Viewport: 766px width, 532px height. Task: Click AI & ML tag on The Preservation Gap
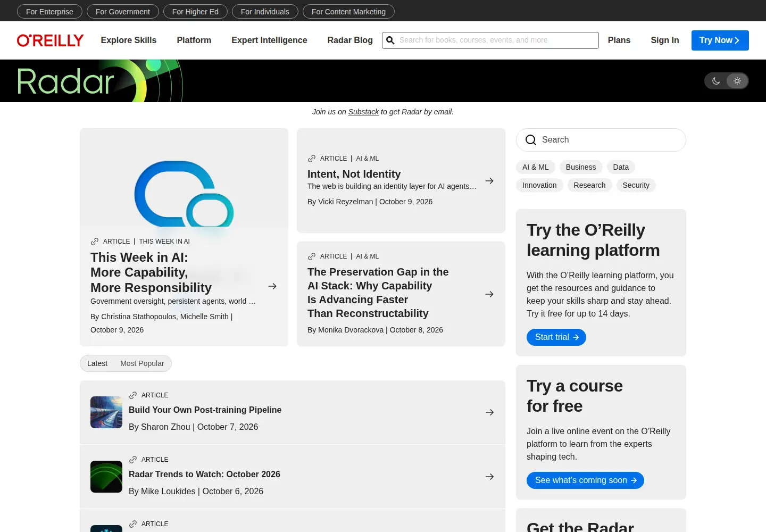point(368,256)
